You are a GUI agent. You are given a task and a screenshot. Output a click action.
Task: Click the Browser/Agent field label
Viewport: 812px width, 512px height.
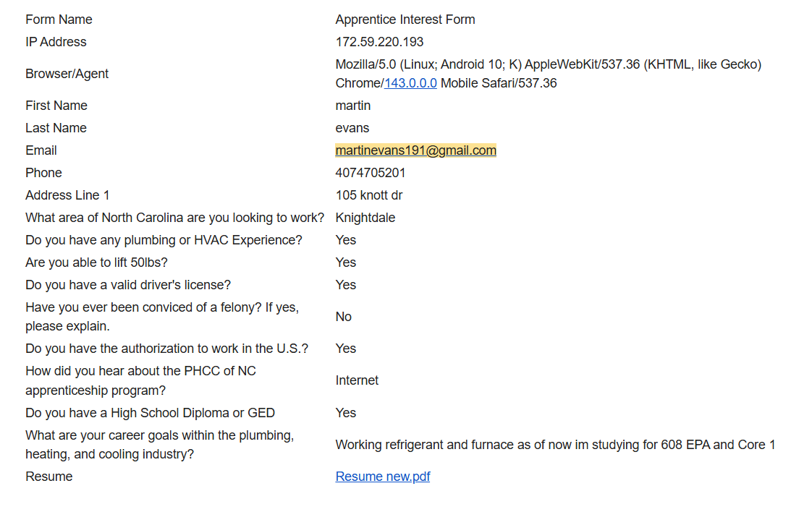tap(67, 74)
